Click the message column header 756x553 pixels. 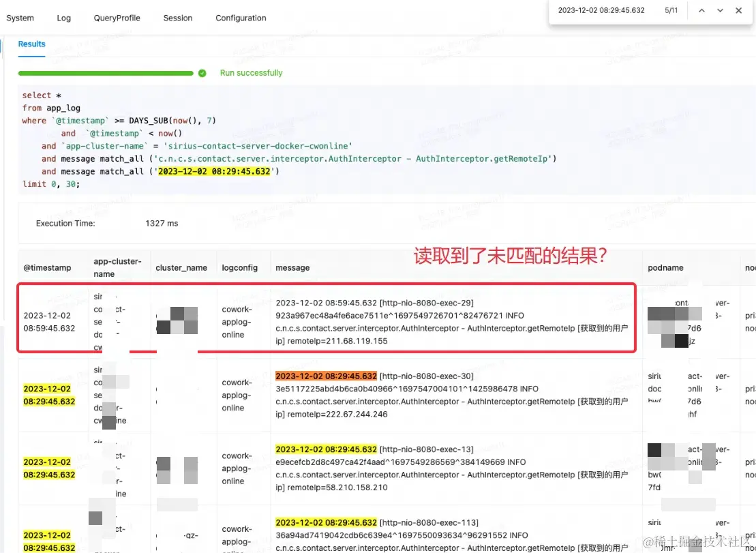[x=292, y=267]
